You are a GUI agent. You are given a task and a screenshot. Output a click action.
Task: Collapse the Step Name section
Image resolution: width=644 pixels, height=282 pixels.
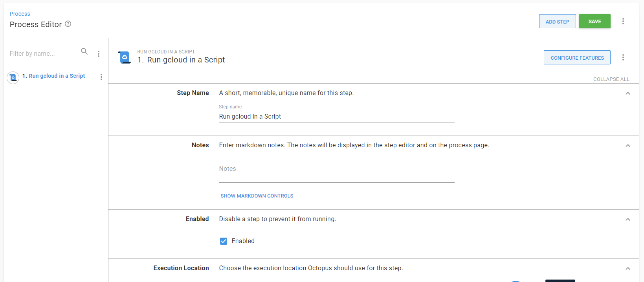pos(627,93)
